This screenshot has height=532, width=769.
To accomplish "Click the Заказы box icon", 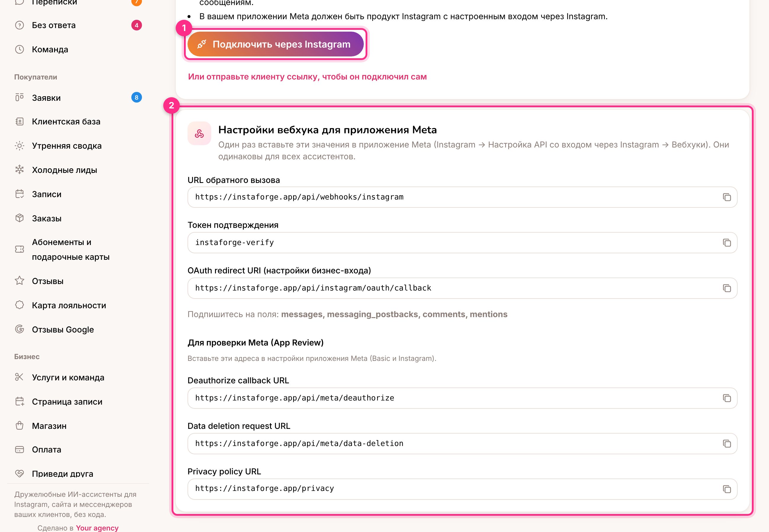I will click(20, 218).
